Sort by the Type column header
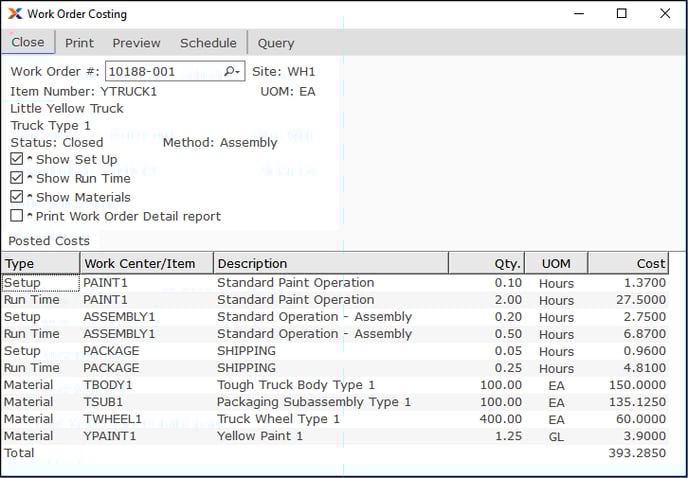688x478 pixels. coord(40,264)
